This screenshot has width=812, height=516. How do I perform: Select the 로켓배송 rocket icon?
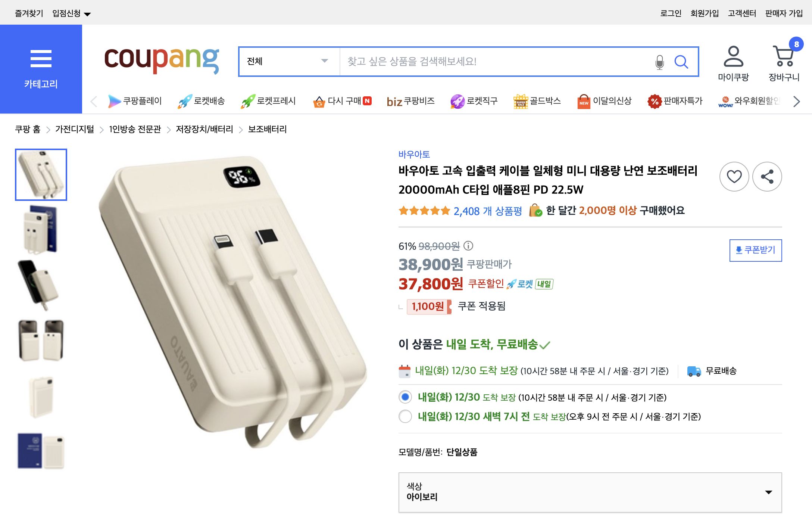point(185,100)
